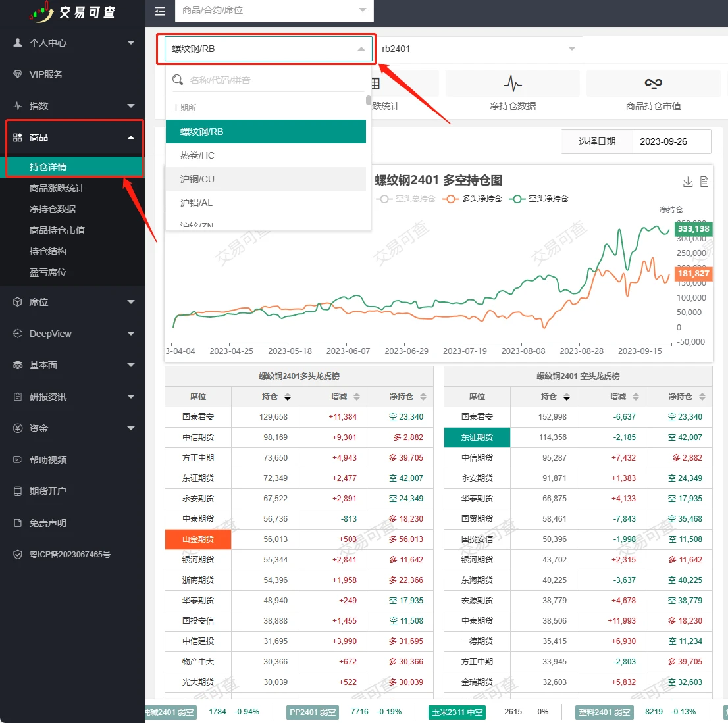Click the 商品持仓市值 infinity icon
Viewport: 728px width, 723px height.
[653, 83]
